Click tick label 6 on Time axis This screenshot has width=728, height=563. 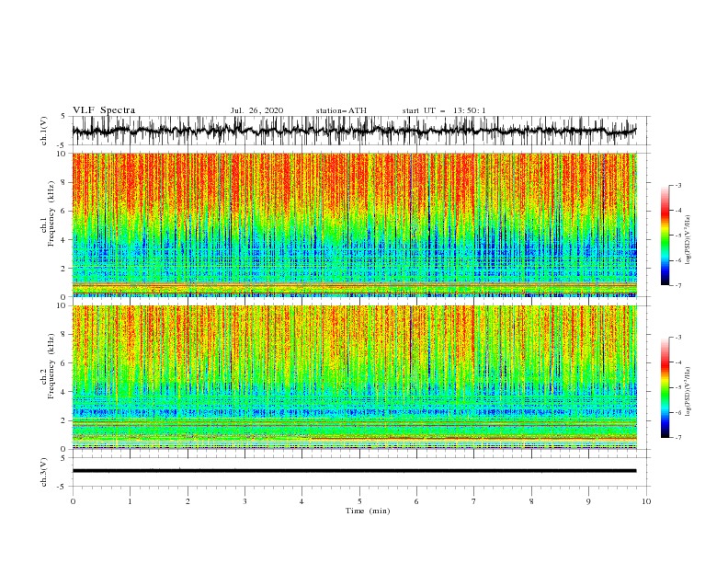tap(416, 501)
